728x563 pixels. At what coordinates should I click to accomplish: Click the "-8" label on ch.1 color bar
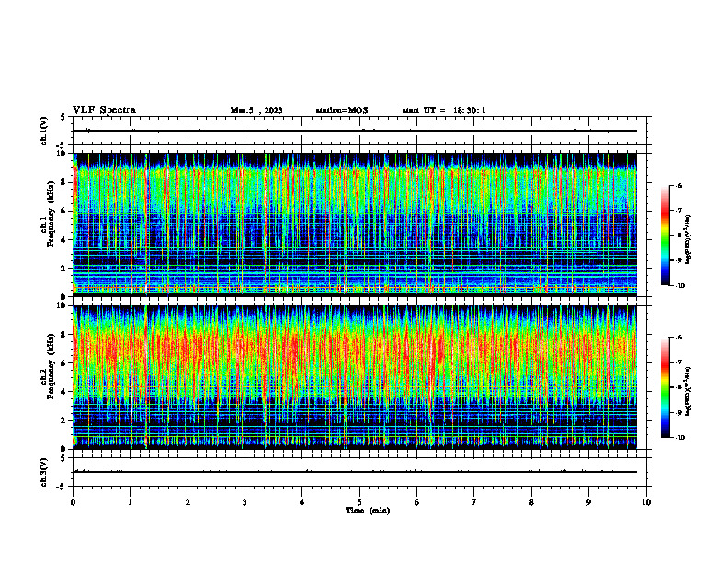point(677,236)
